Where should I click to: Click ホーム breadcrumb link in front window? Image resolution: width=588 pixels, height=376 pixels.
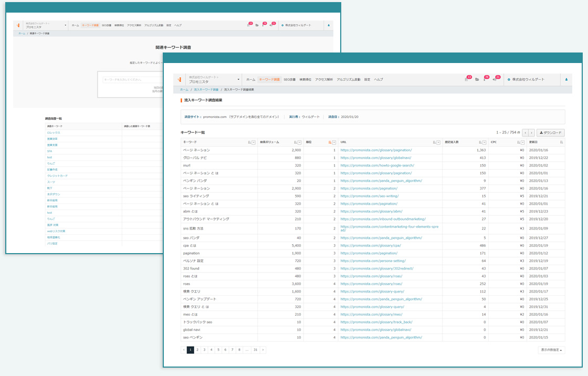pos(184,90)
